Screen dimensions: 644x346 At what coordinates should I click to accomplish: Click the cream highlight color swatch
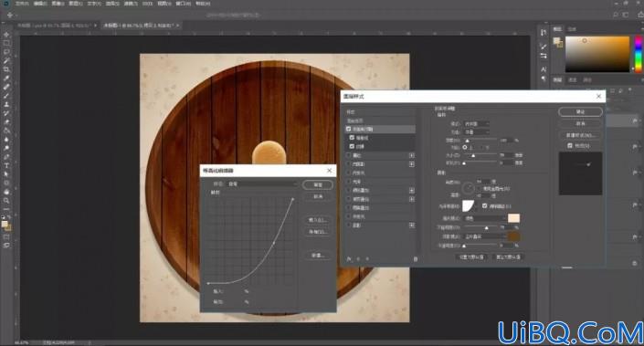pyautogui.click(x=513, y=218)
